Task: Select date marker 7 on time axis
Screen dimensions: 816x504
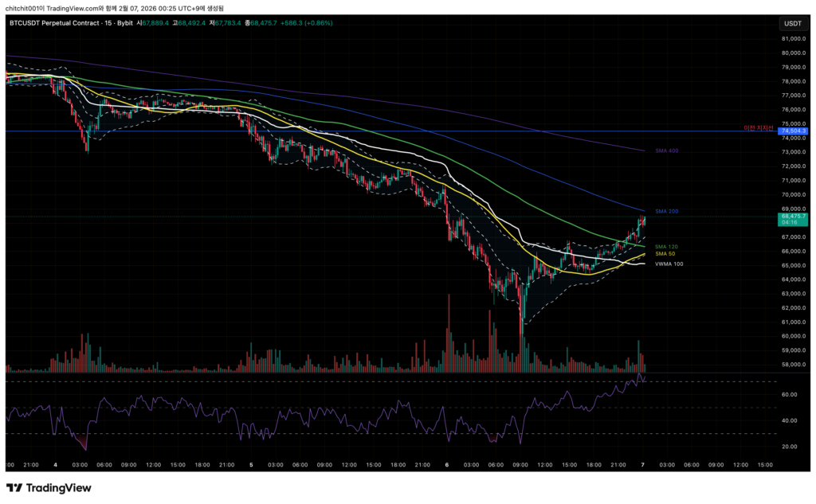Action: (642, 464)
